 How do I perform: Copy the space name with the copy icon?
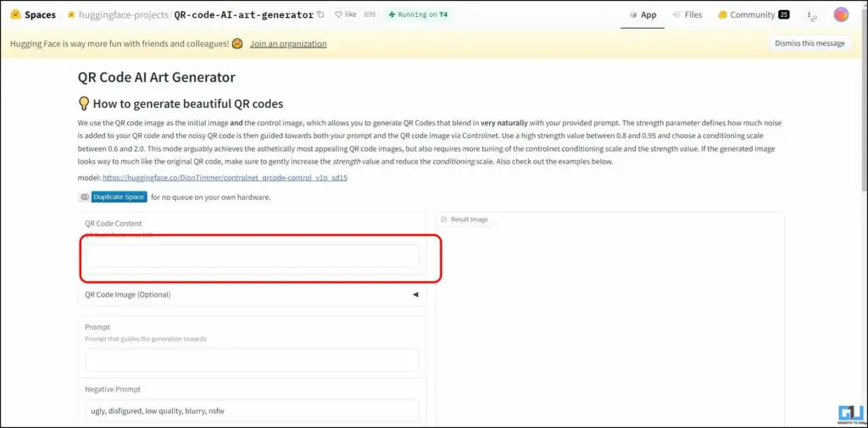tap(320, 15)
